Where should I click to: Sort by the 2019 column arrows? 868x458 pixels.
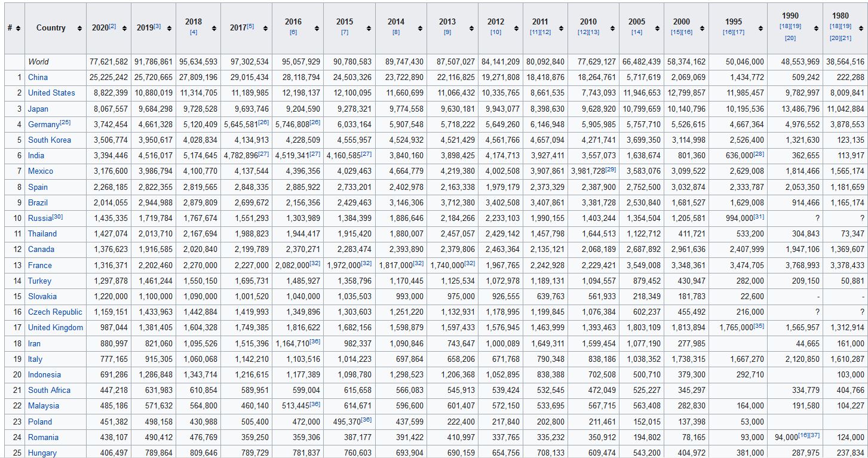click(169, 28)
